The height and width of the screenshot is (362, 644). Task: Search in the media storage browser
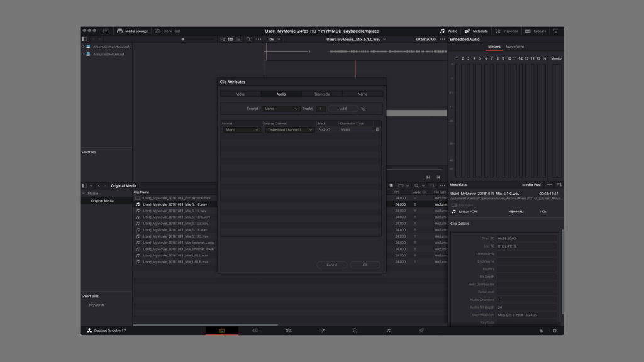(x=248, y=39)
